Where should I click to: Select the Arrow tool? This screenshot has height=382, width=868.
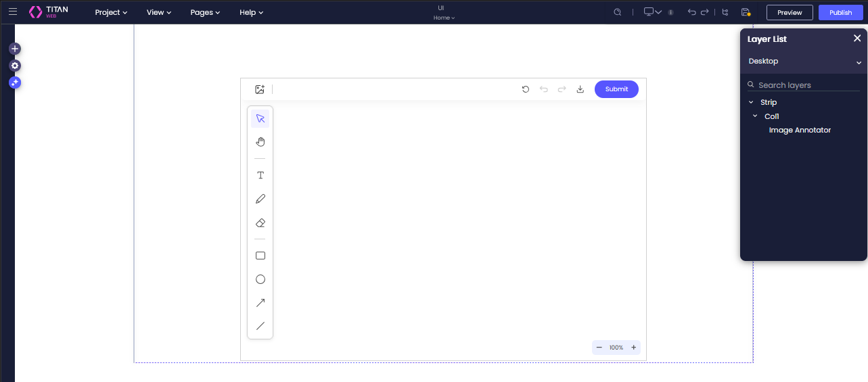tap(260, 303)
